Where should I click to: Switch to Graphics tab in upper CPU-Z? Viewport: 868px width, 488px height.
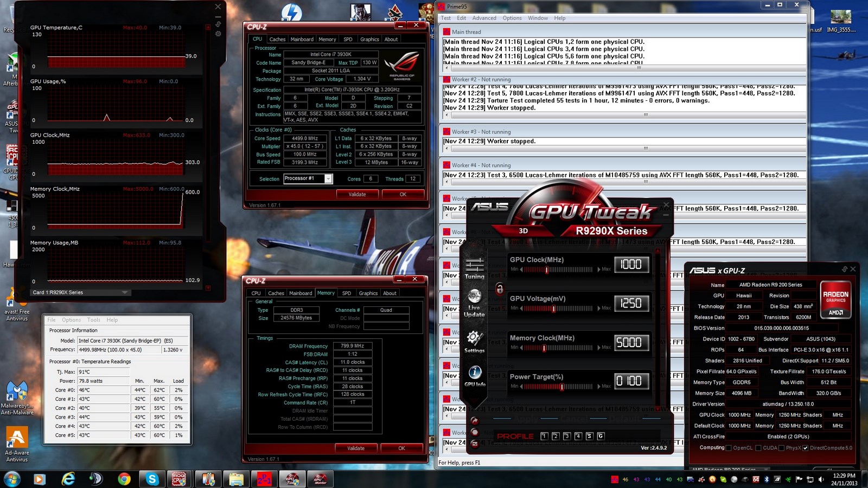pos(369,39)
